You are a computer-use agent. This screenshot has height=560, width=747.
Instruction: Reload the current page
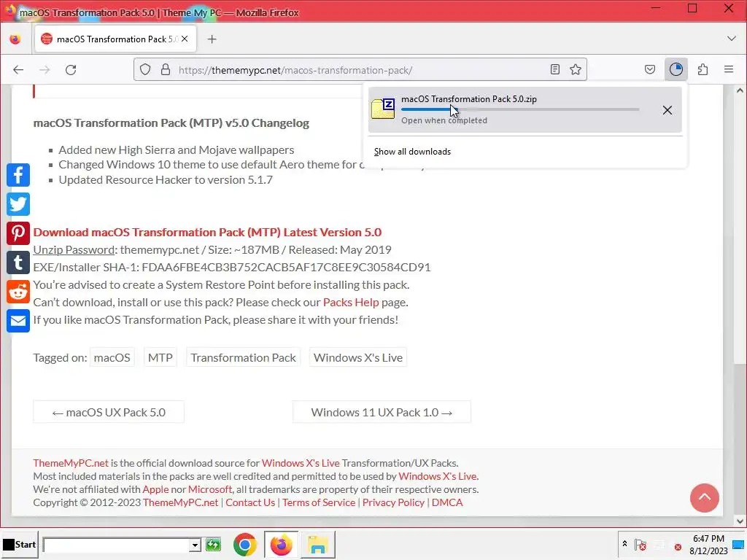point(71,70)
